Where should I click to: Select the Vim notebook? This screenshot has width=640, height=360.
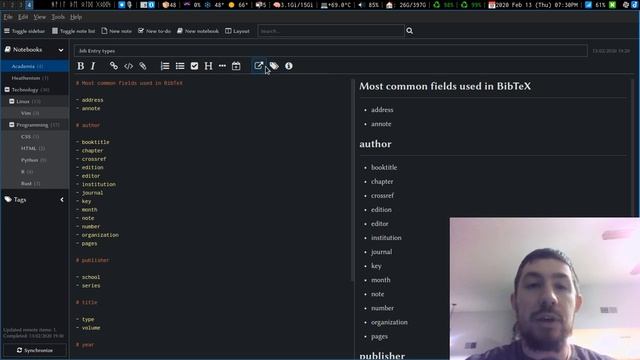pos(35,113)
